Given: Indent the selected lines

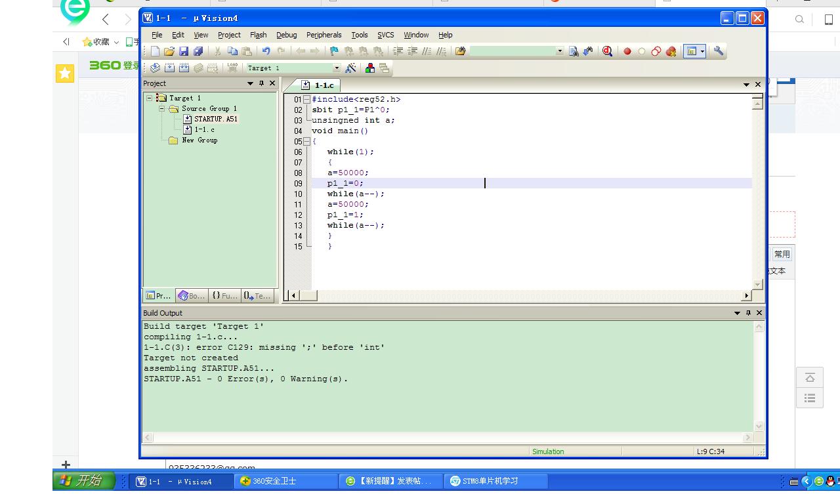Looking at the screenshot, I should click(x=398, y=51).
